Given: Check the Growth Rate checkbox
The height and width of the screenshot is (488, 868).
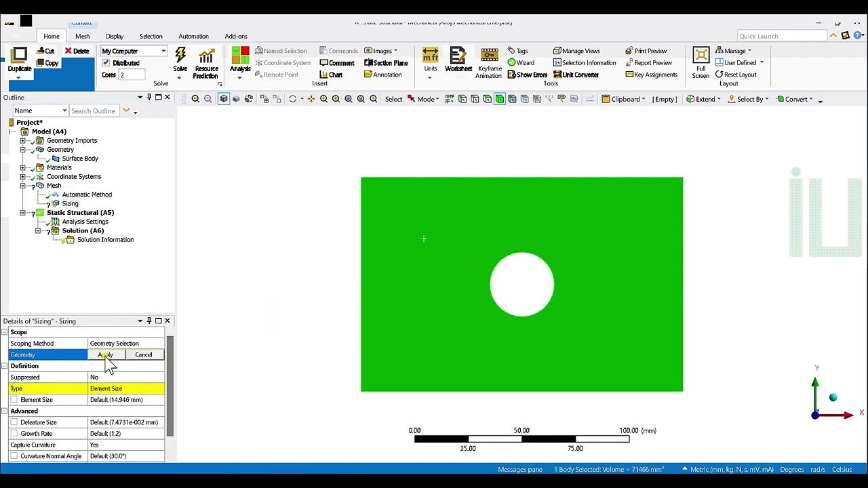Looking at the screenshot, I should coord(14,434).
